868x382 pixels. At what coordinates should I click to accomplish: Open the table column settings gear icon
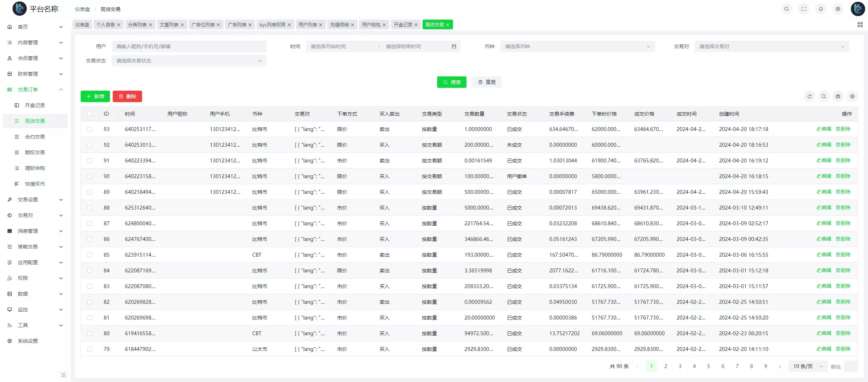point(852,96)
